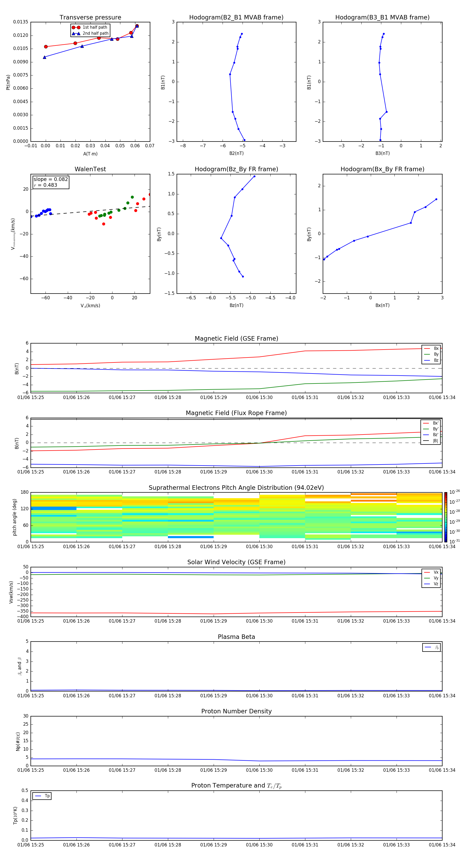Click the "r = 0.483" annotation text
This screenshot has height=868, width=473.
[45, 185]
